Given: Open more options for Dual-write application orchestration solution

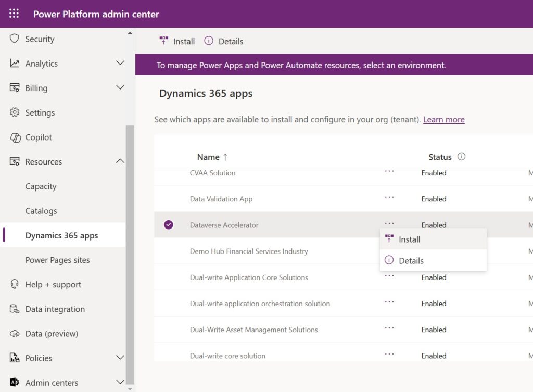Looking at the screenshot, I should click(x=389, y=302).
